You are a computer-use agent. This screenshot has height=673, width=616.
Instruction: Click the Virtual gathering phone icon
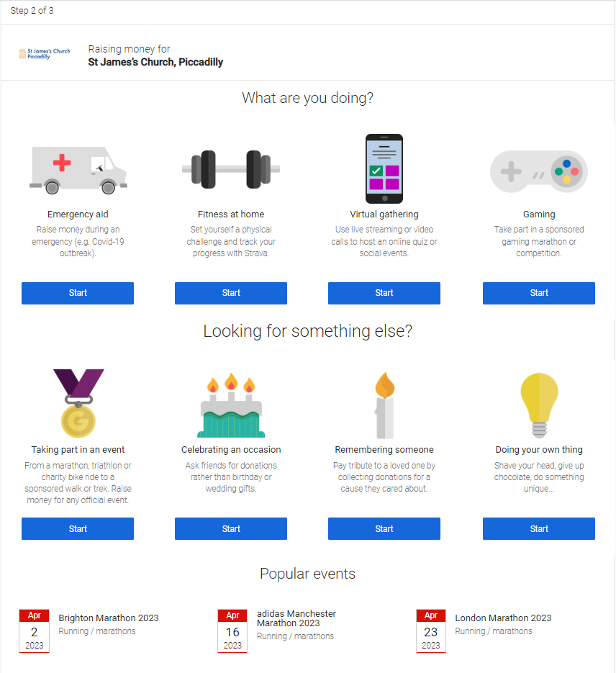[384, 168]
